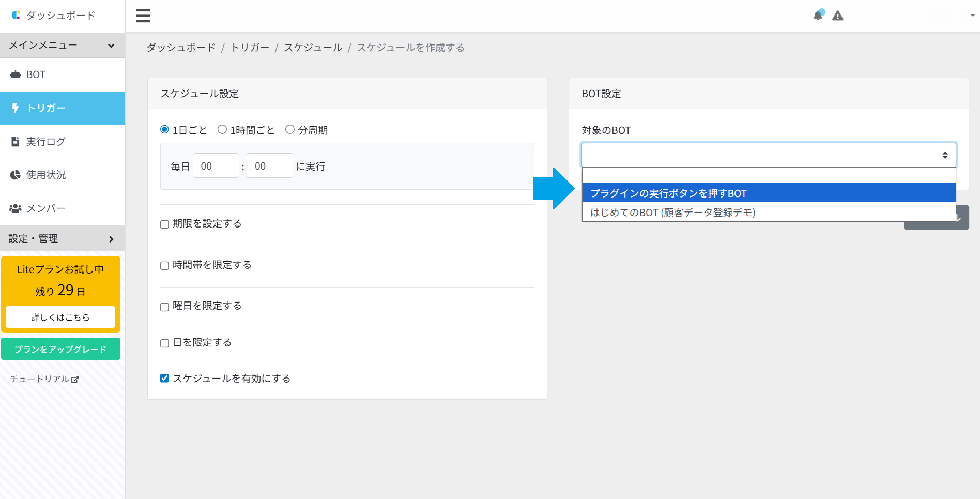This screenshot has height=499, width=980.
Task: Click the usage pie chart icon
Action: click(x=16, y=175)
